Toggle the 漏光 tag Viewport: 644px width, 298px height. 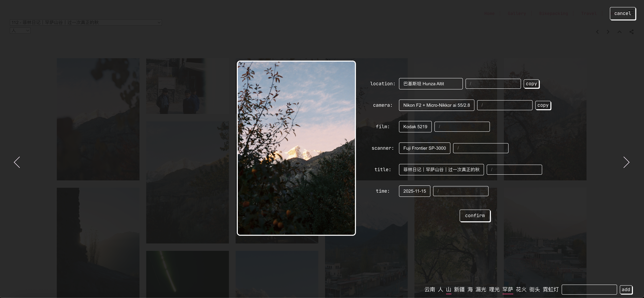(480, 289)
